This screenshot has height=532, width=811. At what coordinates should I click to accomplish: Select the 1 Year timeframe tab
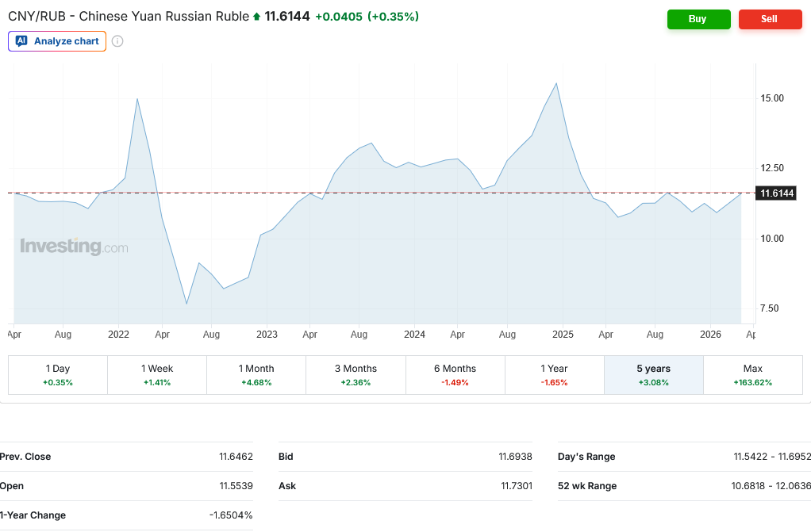[555, 375]
